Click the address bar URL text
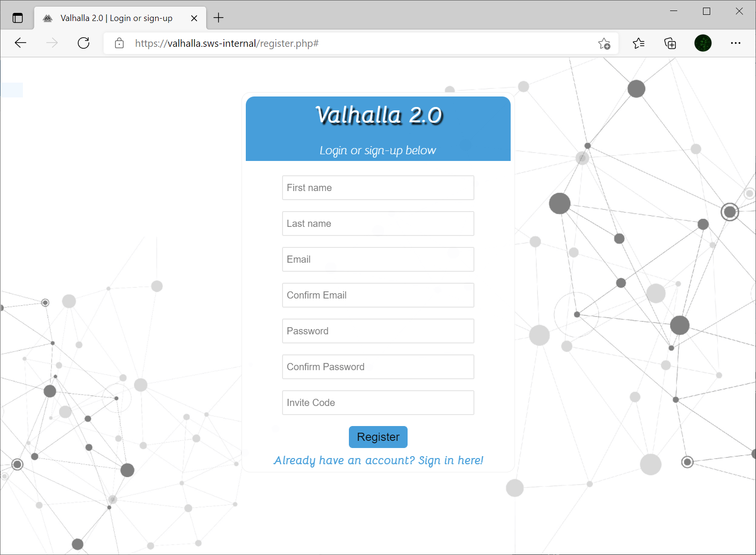The width and height of the screenshot is (756, 555). (x=227, y=43)
